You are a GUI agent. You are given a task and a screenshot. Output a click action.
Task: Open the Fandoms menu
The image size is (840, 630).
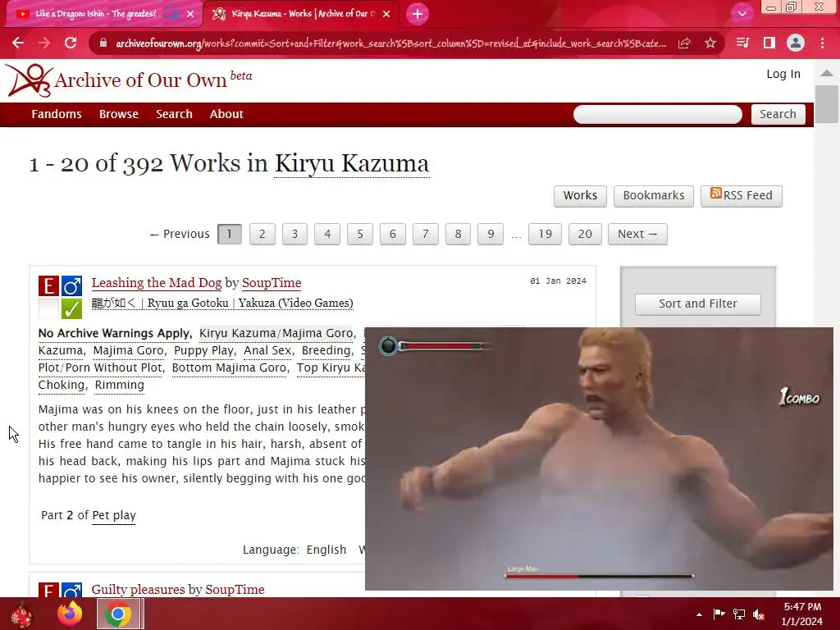coord(57,114)
